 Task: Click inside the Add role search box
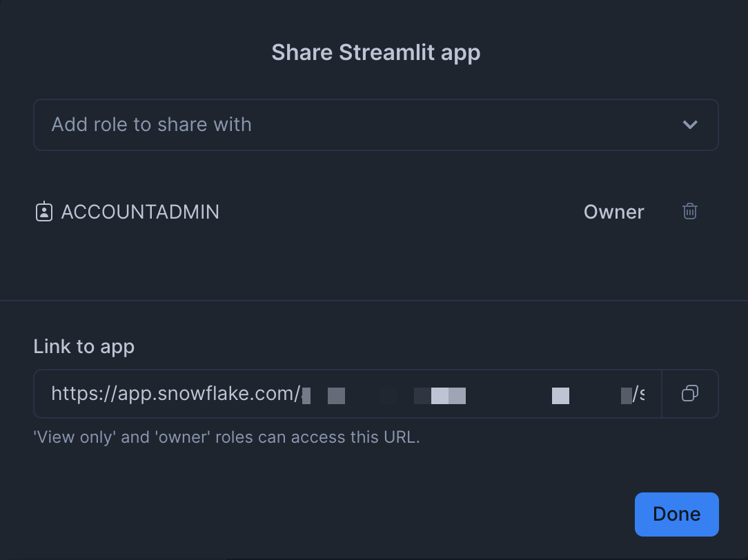pos(276,125)
